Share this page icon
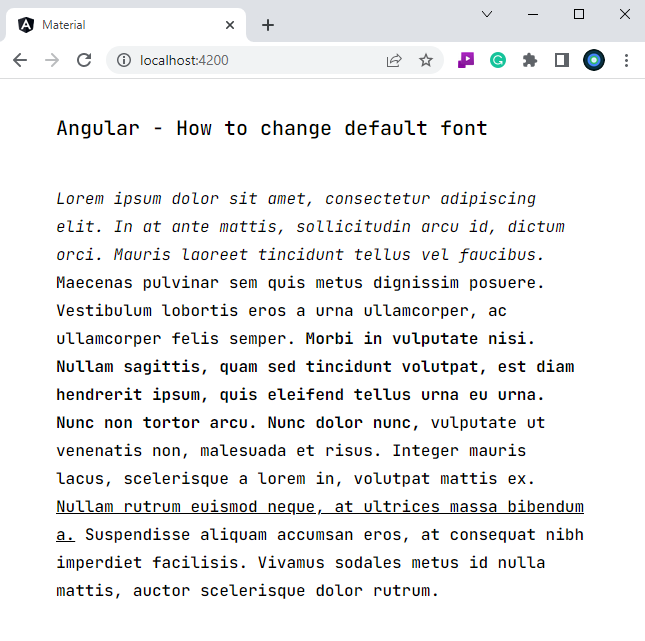645x641 pixels. (x=394, y=60)
